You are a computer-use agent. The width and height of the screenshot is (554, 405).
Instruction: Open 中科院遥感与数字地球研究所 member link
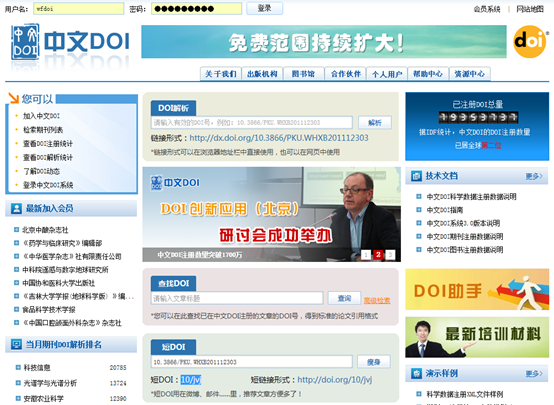[x=65, y=270]
